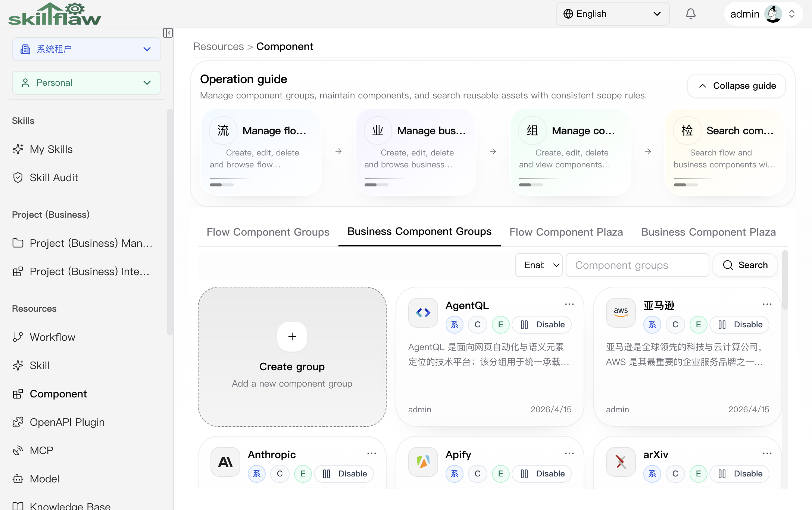Disable the Anthropic component group
This screenshot has width=812, height=510.
pyautogui.click(x=344, y=474)
